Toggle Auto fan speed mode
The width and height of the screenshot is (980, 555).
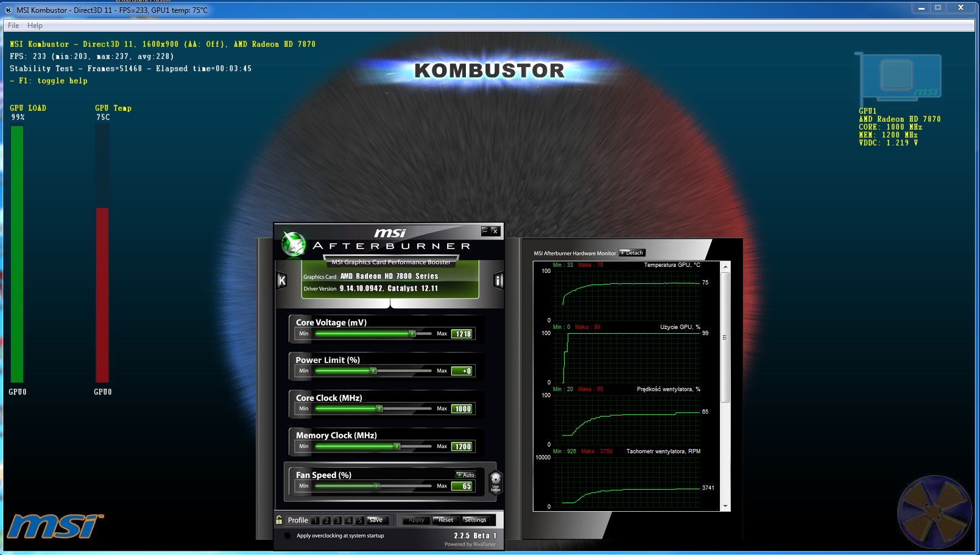466,475
